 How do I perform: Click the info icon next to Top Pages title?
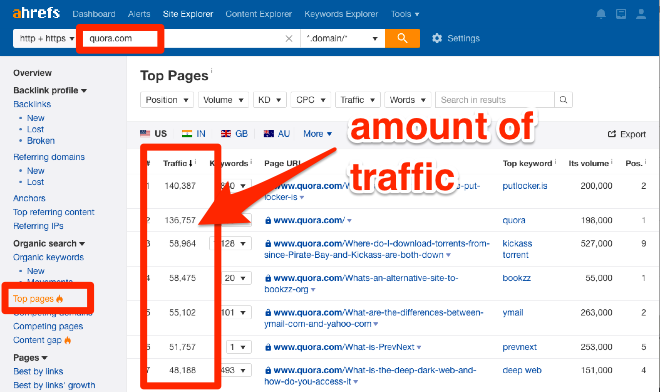coord(211,71)
